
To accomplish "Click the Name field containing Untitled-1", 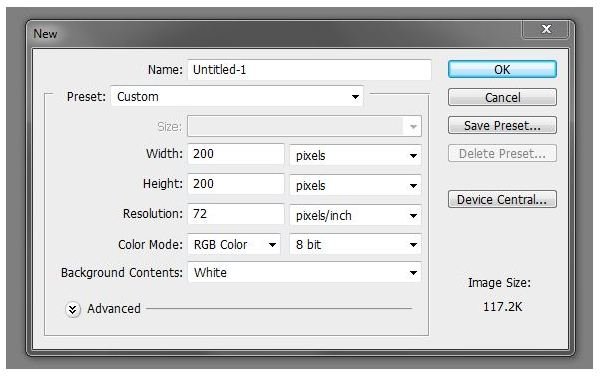I will [309, 70].
